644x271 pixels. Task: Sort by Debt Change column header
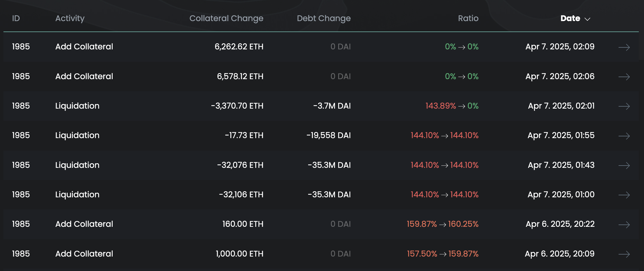pos(323,18)
